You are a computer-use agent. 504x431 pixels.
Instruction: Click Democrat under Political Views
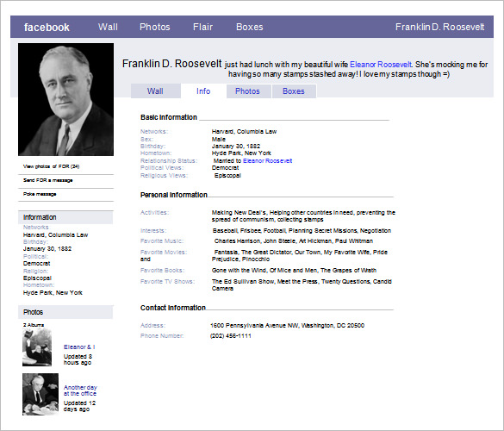click(x=225, y=167)
